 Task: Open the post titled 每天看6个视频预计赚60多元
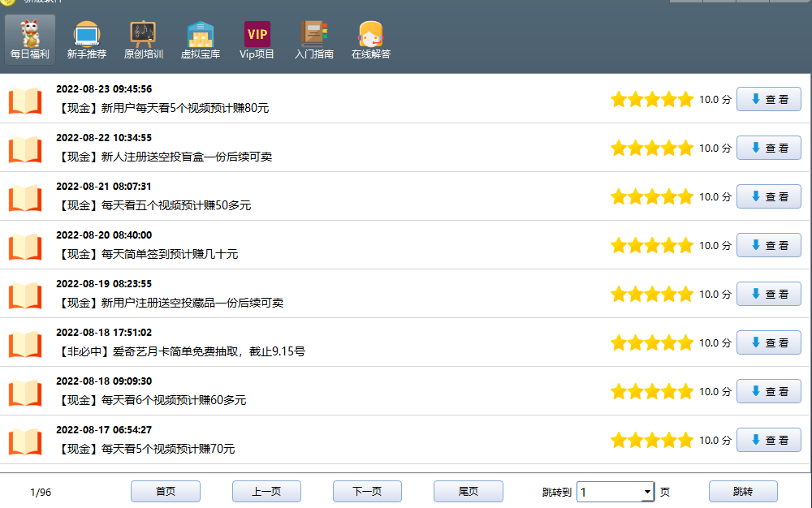152,400
